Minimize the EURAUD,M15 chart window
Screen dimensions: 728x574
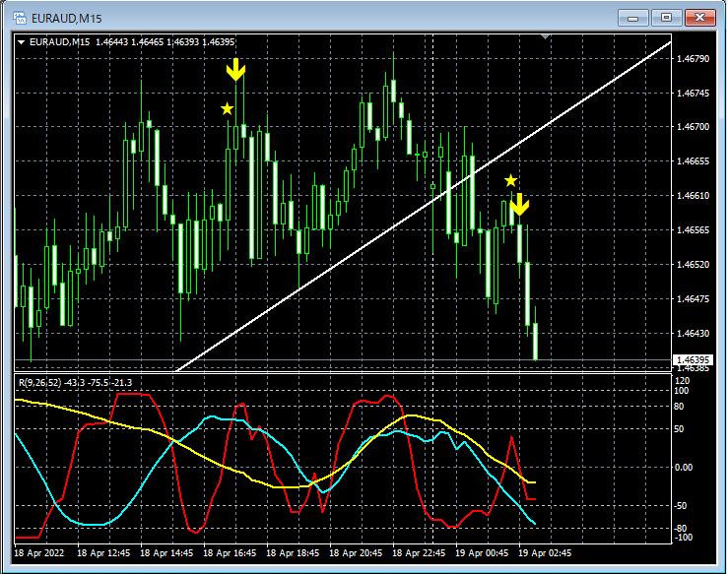(x=632, y=18)
